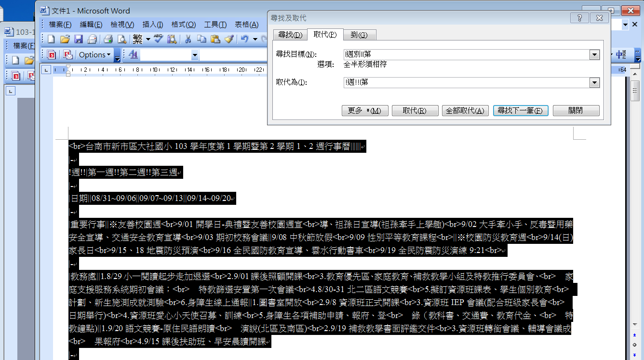Open the help question combo box dropdown arrow

pos(626,25)
